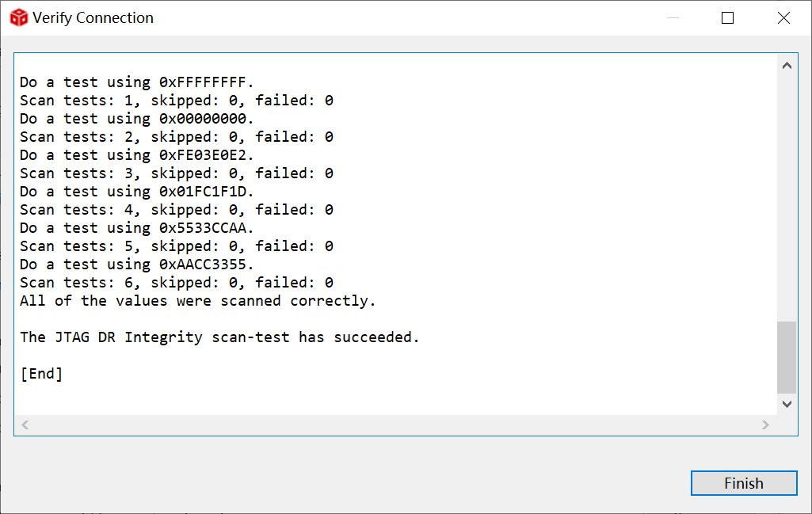Screen dimensions: 812x514
Task: Click the JTAG DR Integrity succeeded message
Action: pos(219,337)
